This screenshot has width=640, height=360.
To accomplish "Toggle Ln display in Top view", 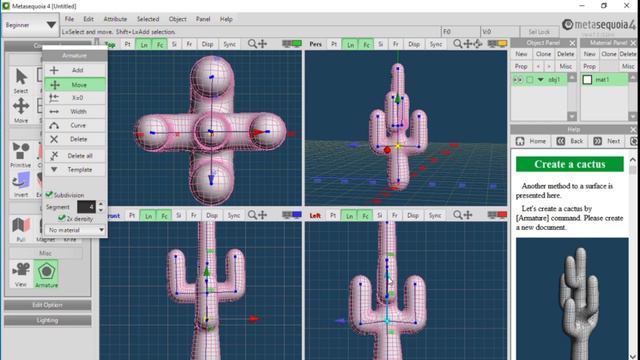I will click(x=144, y=44).
